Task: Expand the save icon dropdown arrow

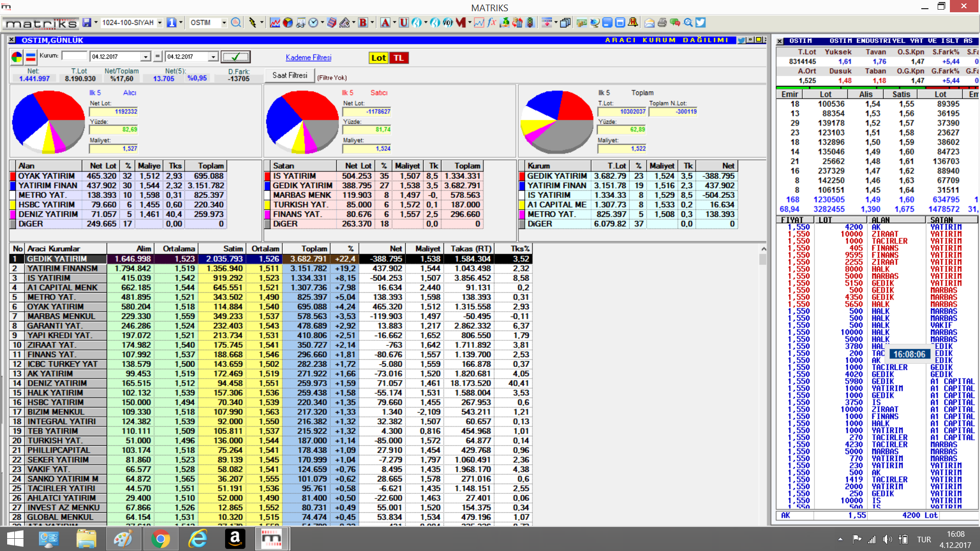Action: [95, 22]
